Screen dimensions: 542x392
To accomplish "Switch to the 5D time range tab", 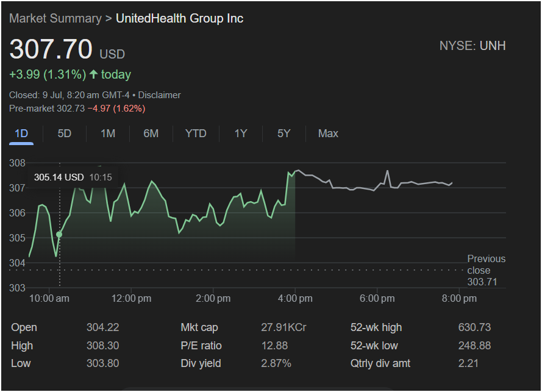I will [64, 134].
